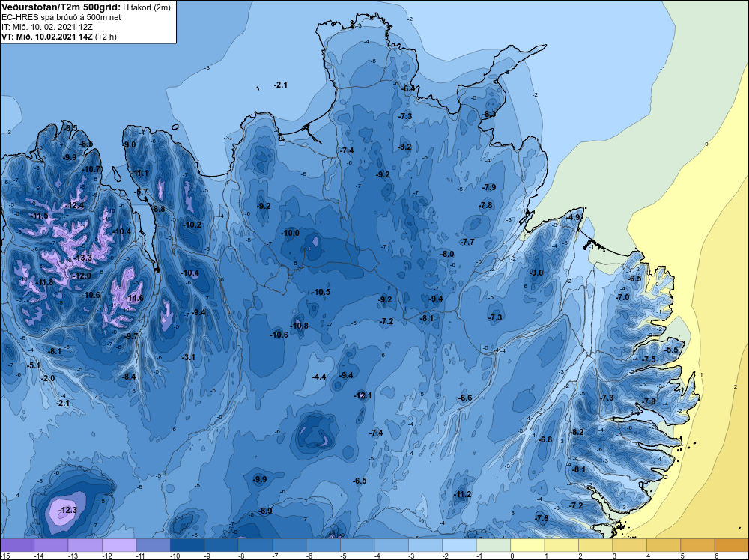The image size is (749, 560).
Task: Click the -12.3 value in the purple patch
Action: point(67,510)
